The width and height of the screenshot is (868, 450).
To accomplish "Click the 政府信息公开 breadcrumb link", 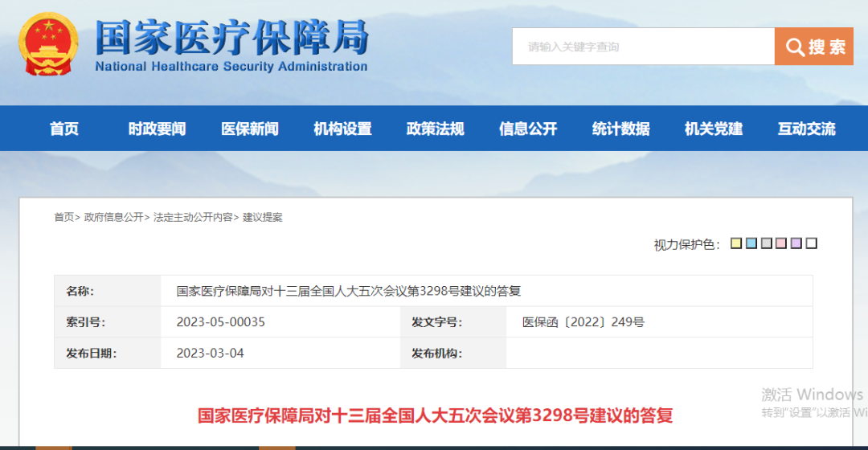I will pos(113,217).
